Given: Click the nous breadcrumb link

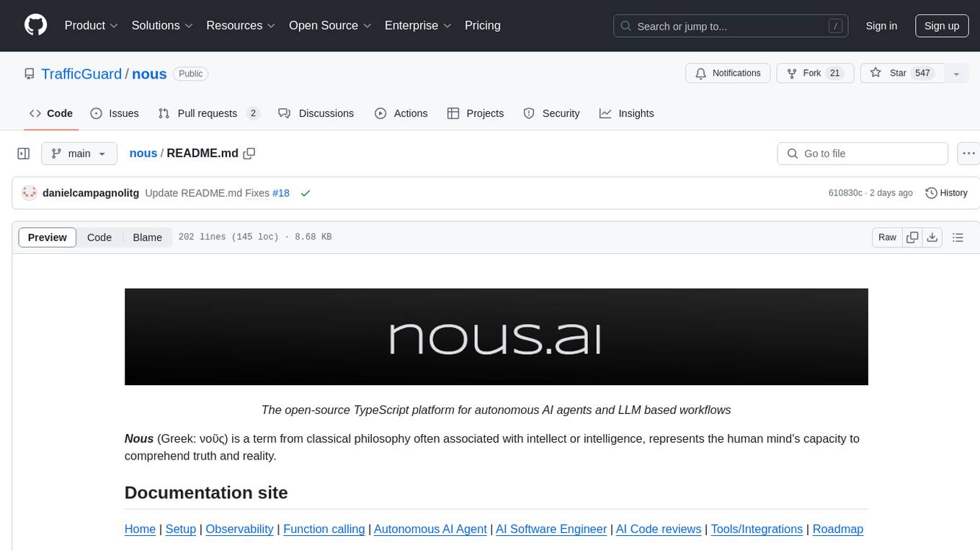Looking at the screenshot, I should [143, 154].
